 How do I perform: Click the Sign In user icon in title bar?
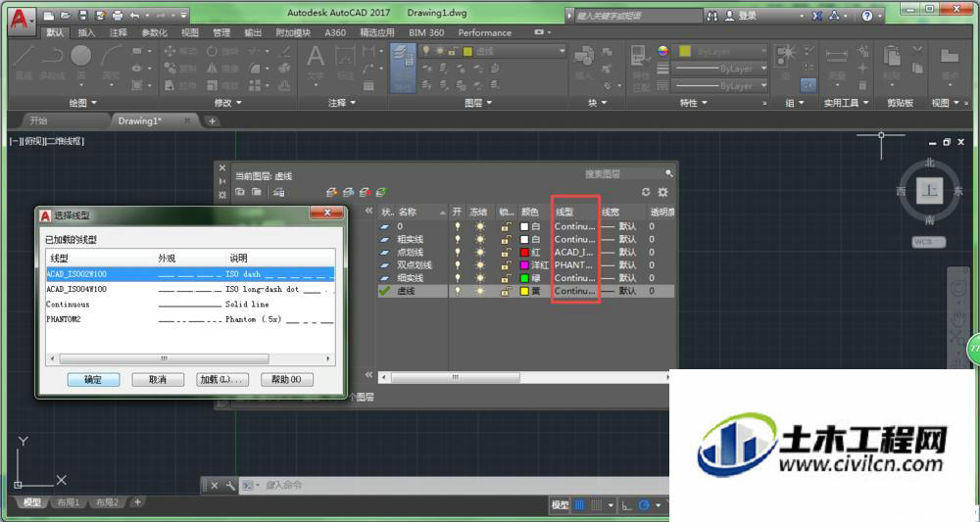(x=729, y=16)
